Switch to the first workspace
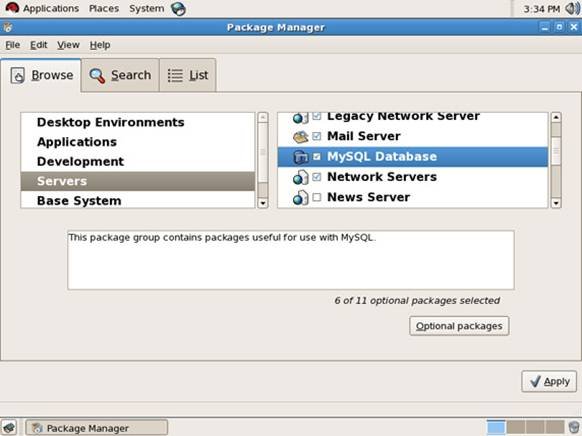 click(x=496, y=427)
